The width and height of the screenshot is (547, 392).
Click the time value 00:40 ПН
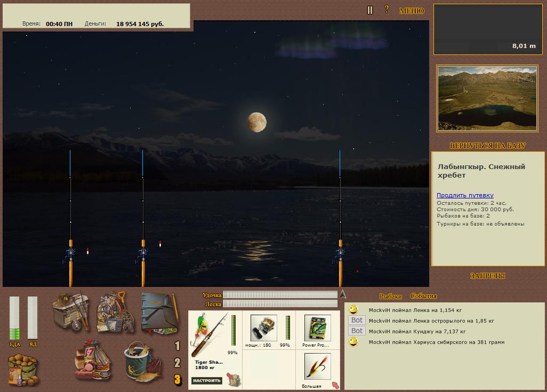(x=59, y=24)
